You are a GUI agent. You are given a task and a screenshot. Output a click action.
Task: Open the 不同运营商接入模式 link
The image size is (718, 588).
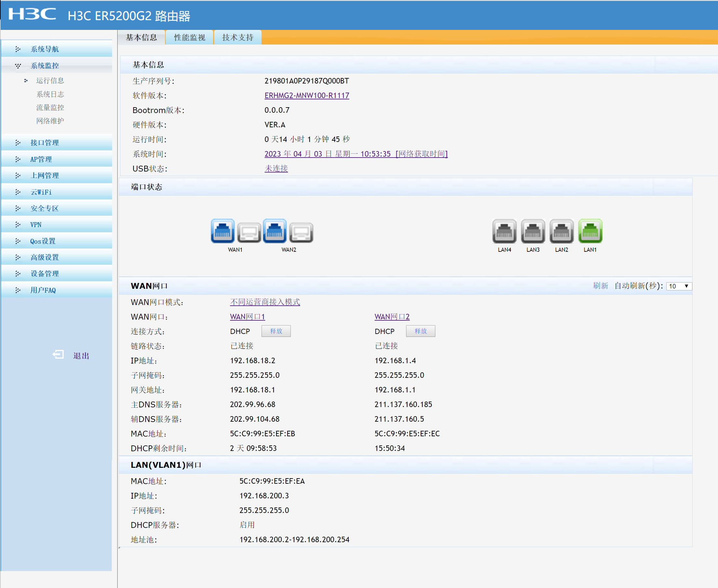coord(265,302)
